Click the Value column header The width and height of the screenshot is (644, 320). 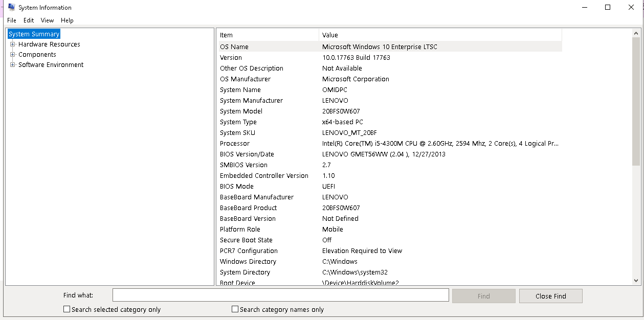[440, 35]
